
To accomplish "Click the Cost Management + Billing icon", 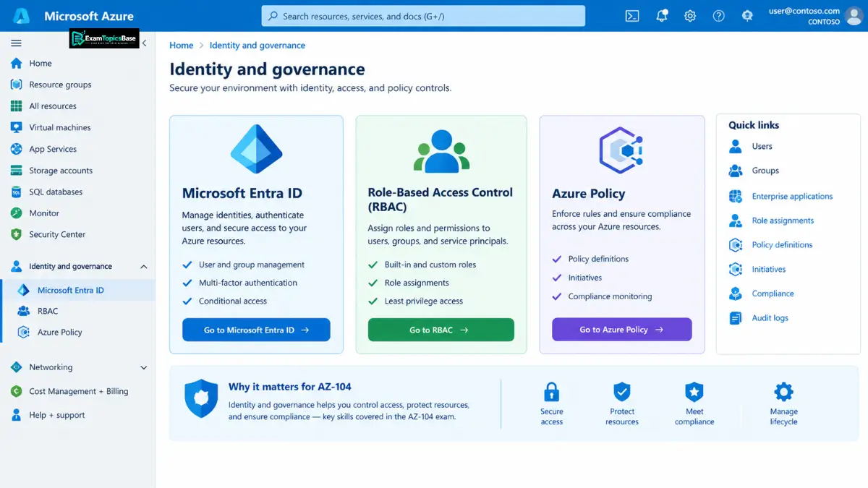I will [x=16, y=391].
